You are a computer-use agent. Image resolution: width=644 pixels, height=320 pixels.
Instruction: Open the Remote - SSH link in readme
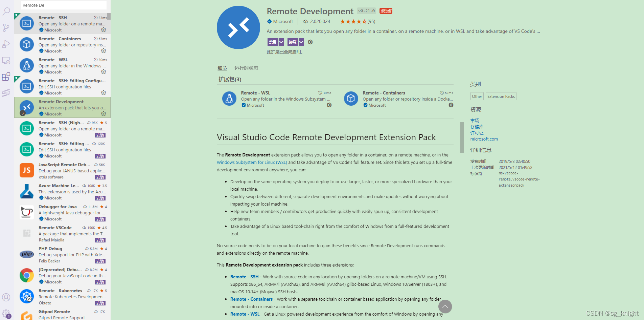[244, 277]
